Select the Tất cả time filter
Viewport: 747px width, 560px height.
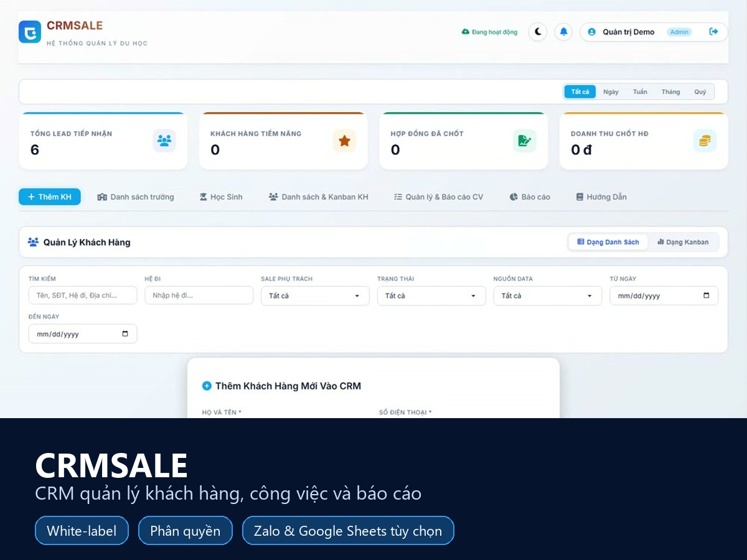tap(580, 92)
